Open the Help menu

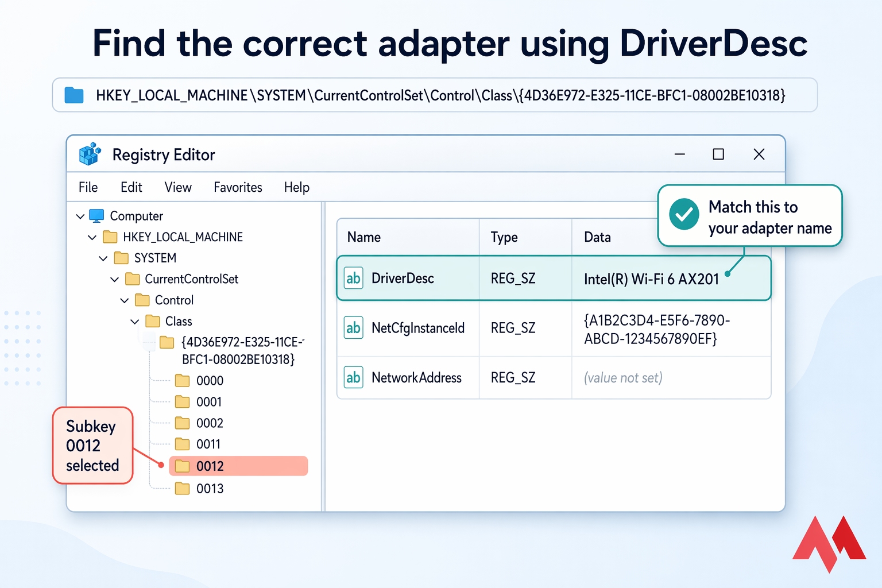296,187
